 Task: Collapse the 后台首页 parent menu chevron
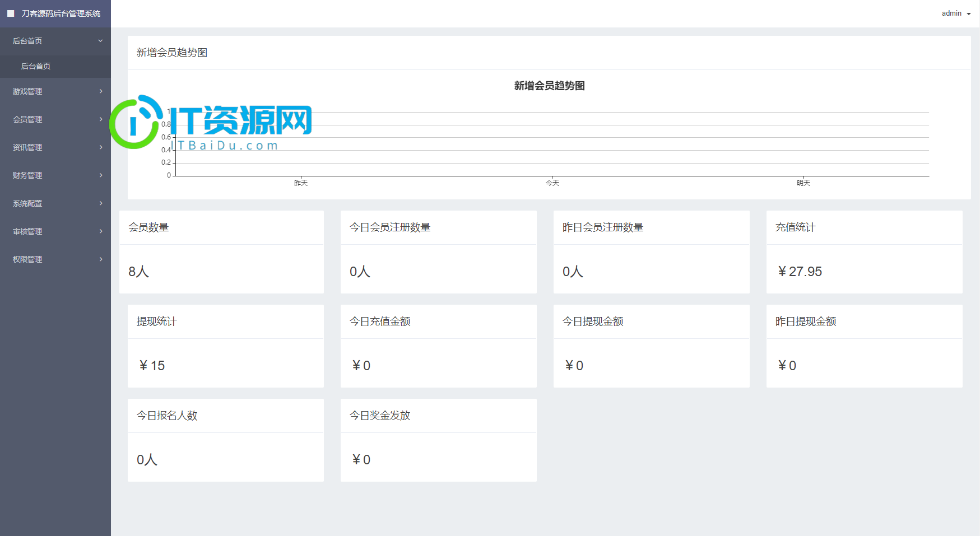coord(100,41)
